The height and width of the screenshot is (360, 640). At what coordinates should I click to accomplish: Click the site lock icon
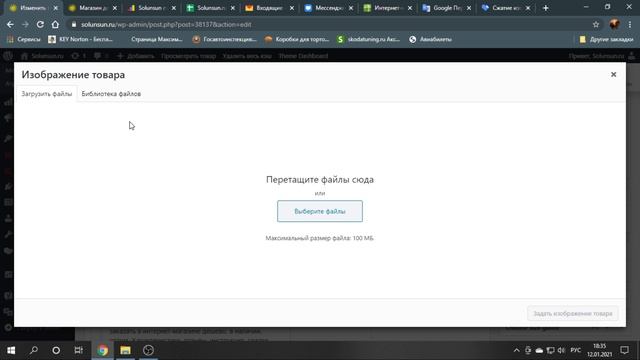[74, 24]
